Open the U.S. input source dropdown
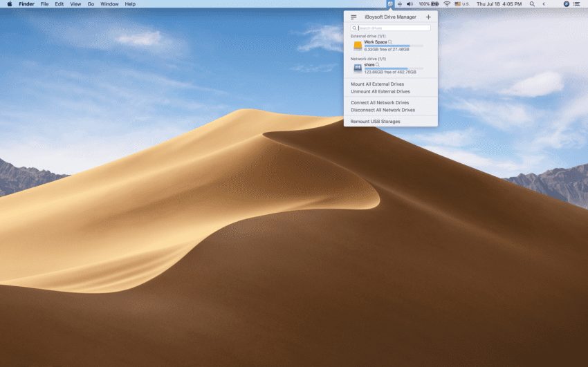 462,4
